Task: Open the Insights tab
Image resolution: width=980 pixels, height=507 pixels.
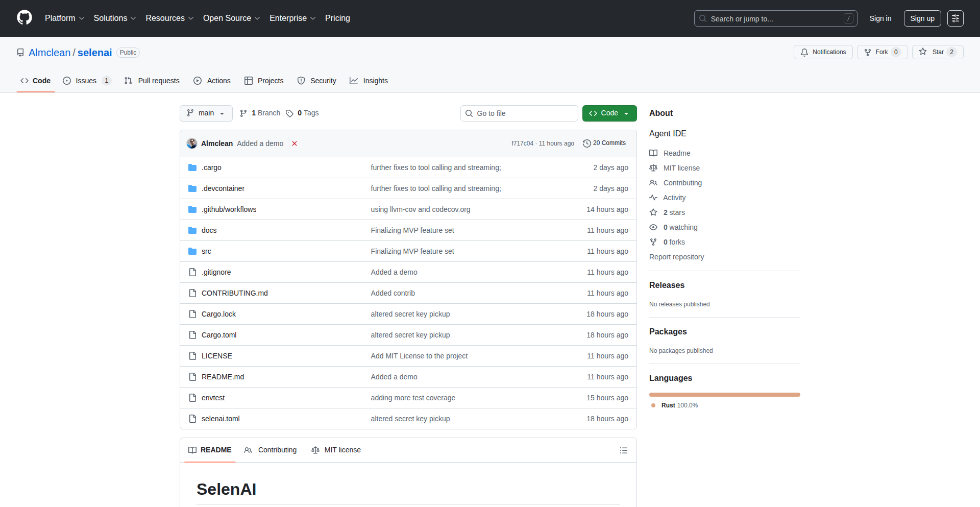Action: pyautogui.click(x=369, y=81)
